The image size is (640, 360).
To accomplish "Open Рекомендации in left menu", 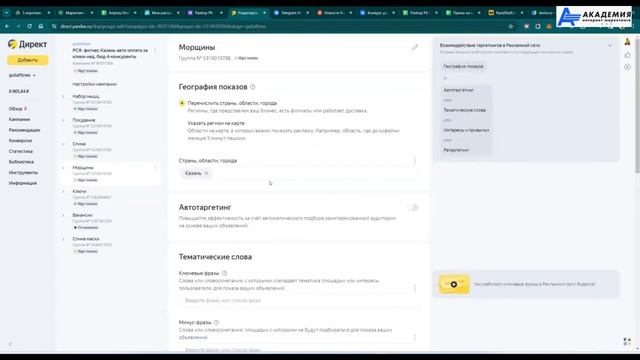I will [24, 130].
